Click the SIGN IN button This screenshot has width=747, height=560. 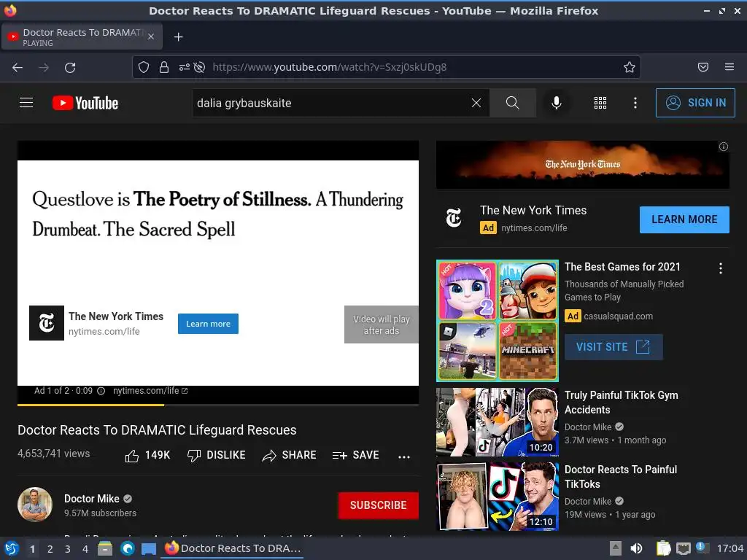tap(695, 103)
